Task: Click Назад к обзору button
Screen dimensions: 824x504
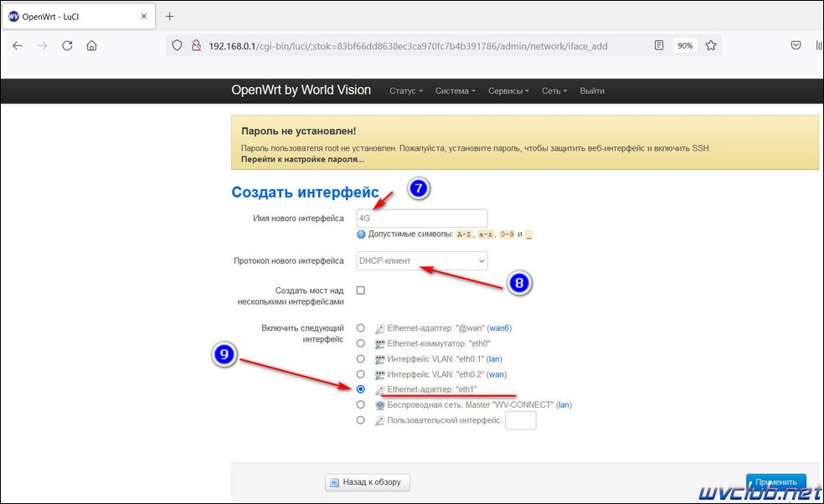Action: [368, 482]
